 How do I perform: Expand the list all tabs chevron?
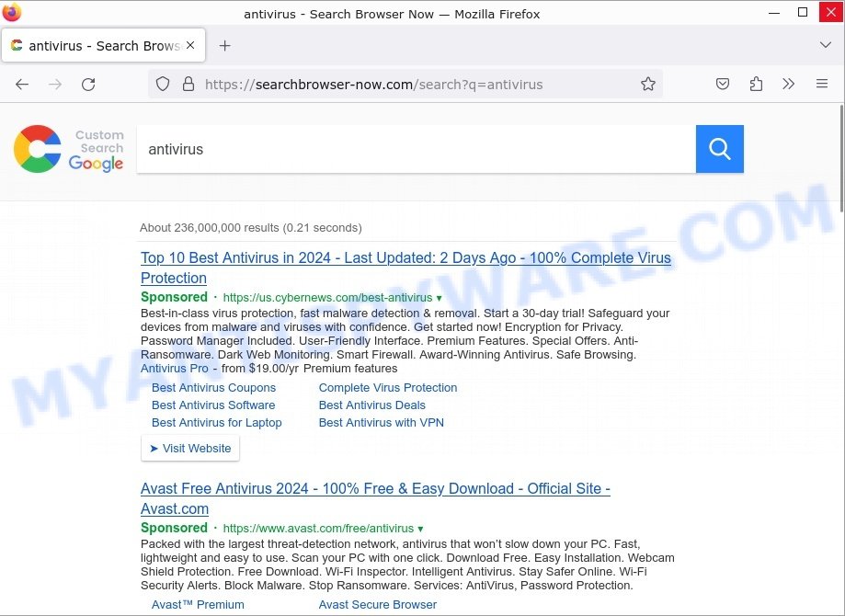(825, 45)
